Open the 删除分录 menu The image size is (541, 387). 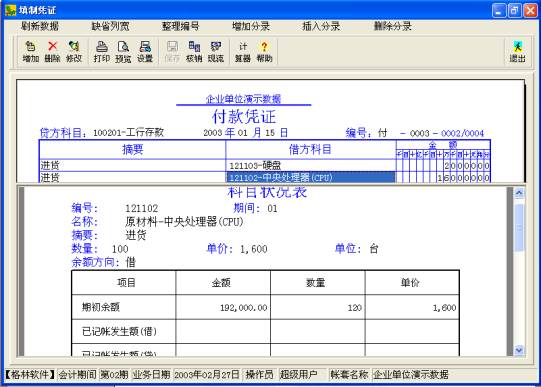393,26
